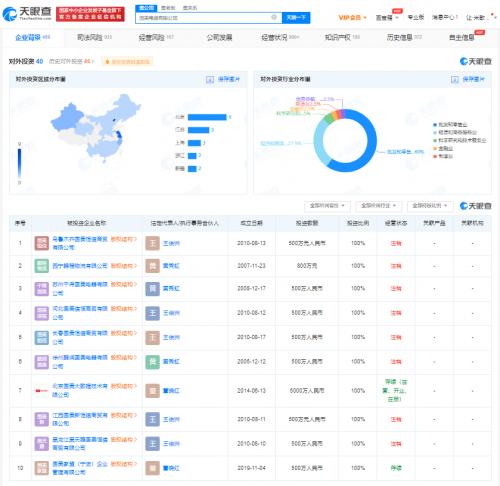This screenshot has height=486, width=500.
Task: Click the 天眼一下 search button
Action: coord(296,17)
